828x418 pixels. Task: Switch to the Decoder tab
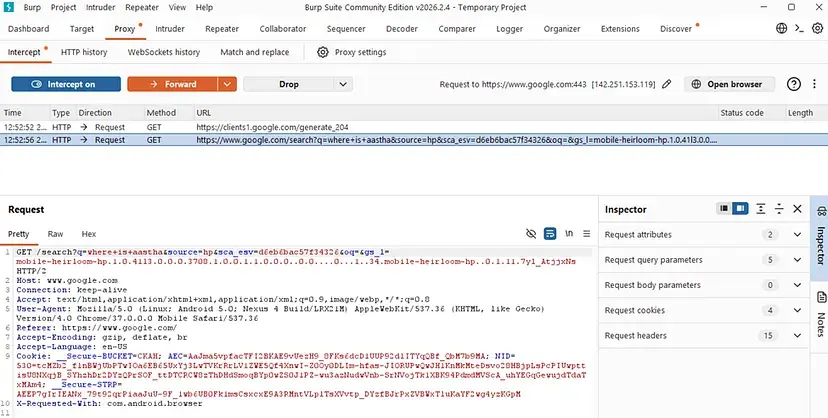(402, 29)
